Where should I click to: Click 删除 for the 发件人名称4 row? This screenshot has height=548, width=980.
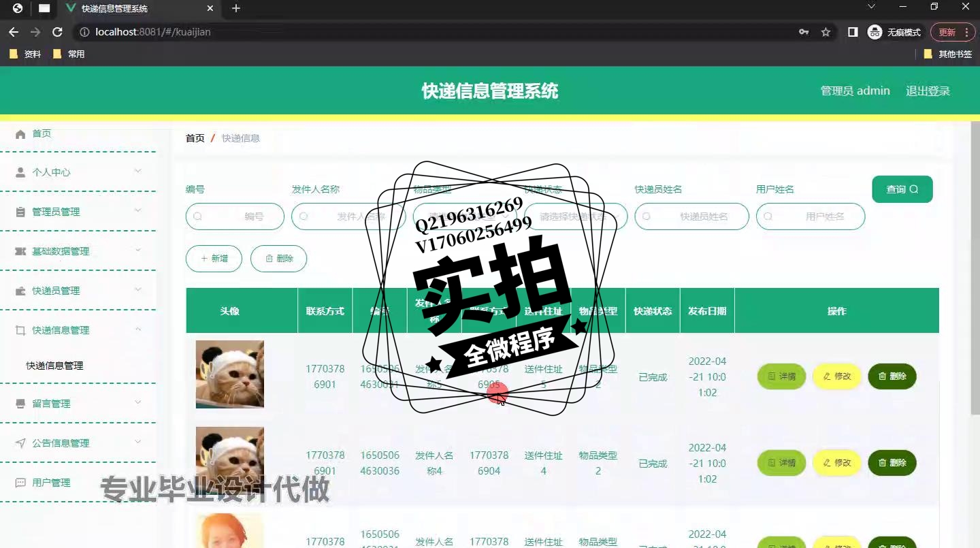click(892, 463)
